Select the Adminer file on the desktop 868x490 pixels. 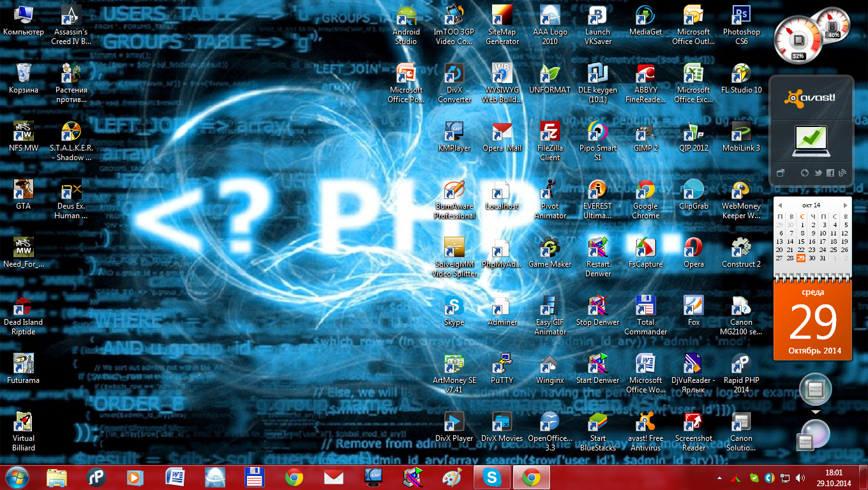pos(502,311)
